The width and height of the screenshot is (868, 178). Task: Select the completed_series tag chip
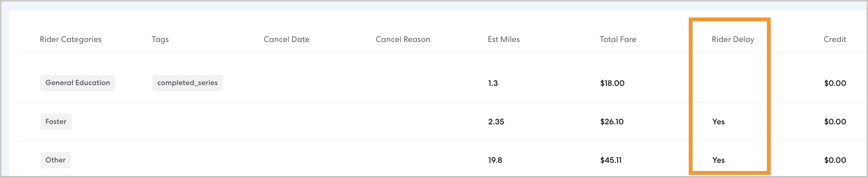187,83
